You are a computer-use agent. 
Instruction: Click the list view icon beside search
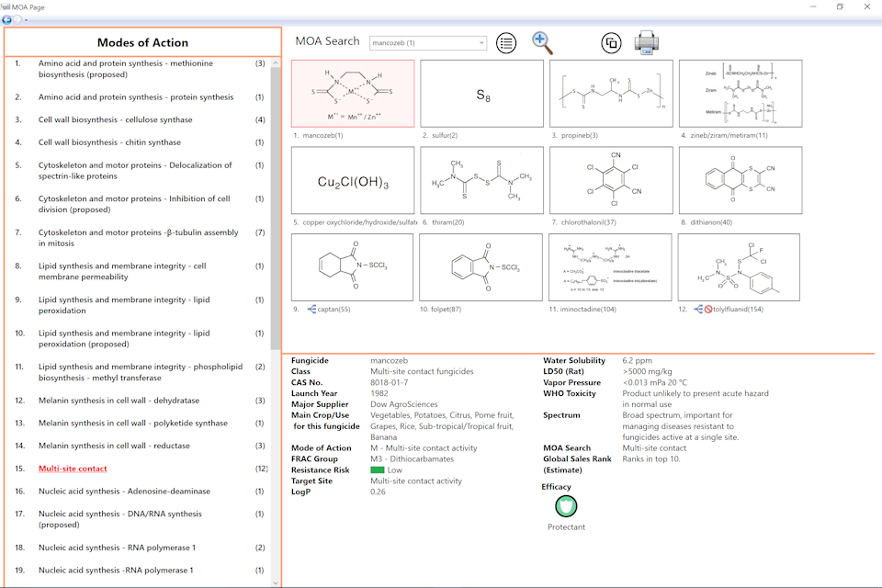click(506, 42)
